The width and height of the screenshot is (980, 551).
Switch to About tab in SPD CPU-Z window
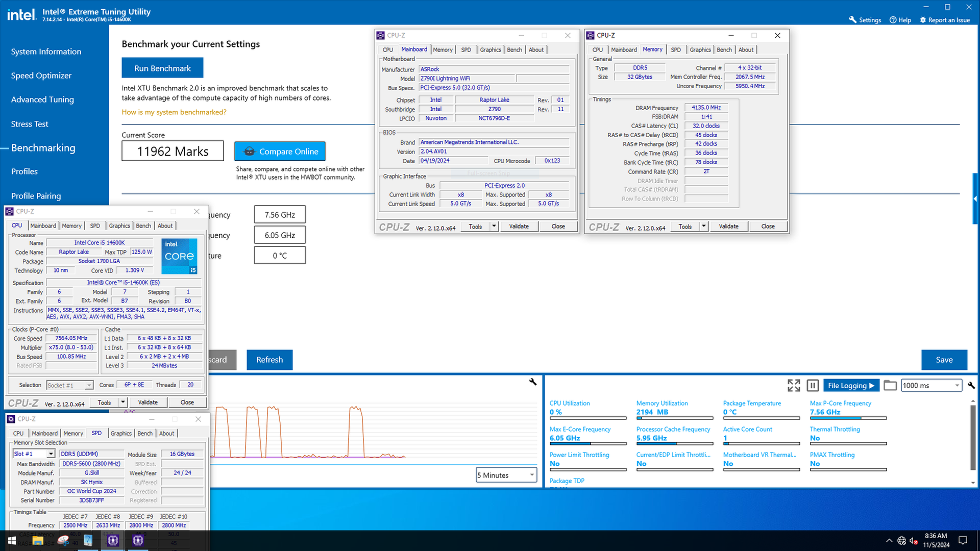pyautogui.click(x=166, y=433)
